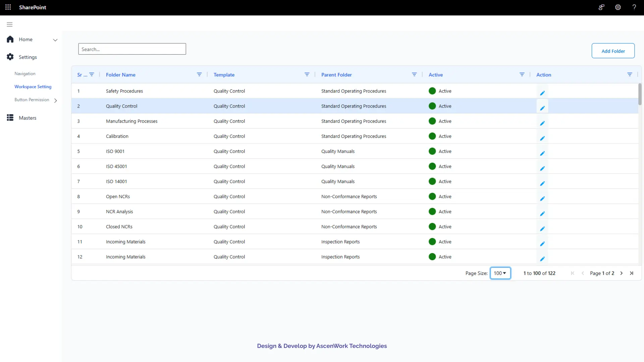Edit the Closed NCRs folder row
644x362 pixels.
(x=542, y=229)
